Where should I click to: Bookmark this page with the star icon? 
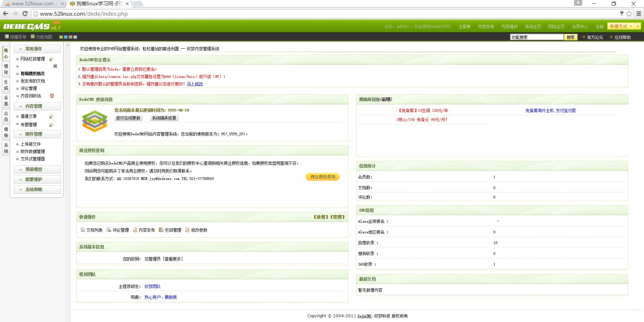[629, 14]
